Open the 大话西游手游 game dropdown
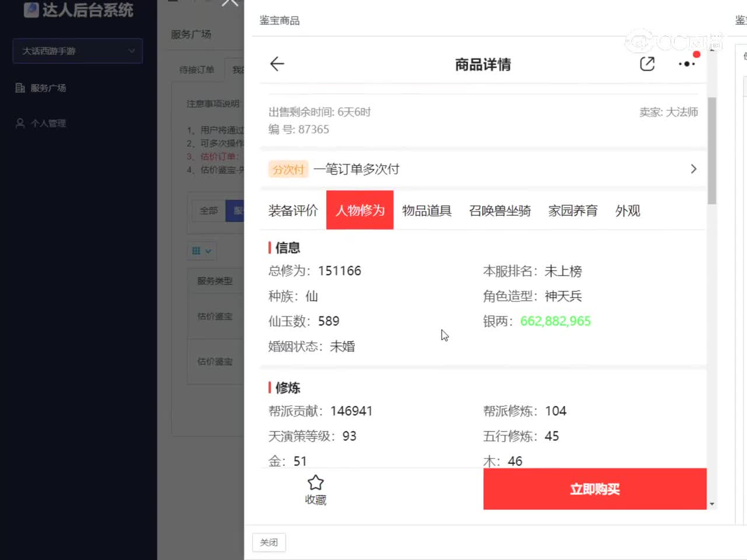The width and height of the screenshot is (747, 560). click(78, 51)
